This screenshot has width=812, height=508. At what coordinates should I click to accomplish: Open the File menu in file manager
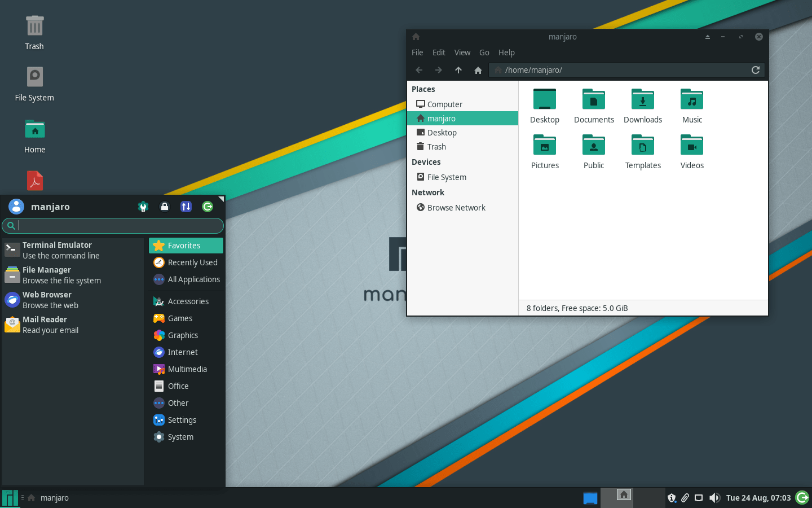(417, 52)
